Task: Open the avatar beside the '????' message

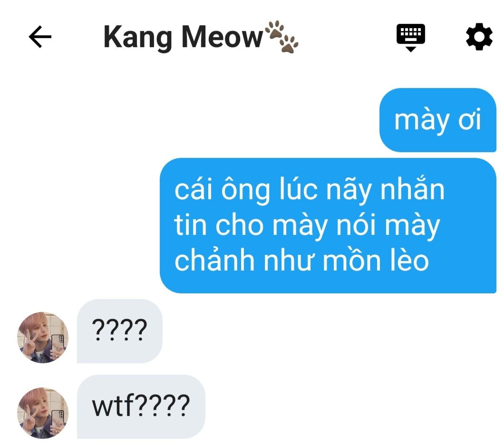Action: tap(43, 338)
